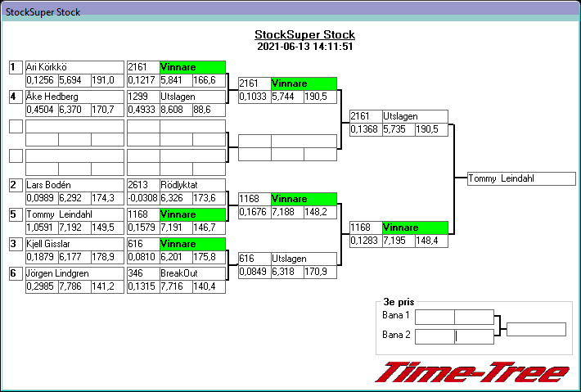Image resolution: width=581 pixels, height=392 pixels.
Task: Click the date 2021-06-13 14:11:51
Action: 304,47
